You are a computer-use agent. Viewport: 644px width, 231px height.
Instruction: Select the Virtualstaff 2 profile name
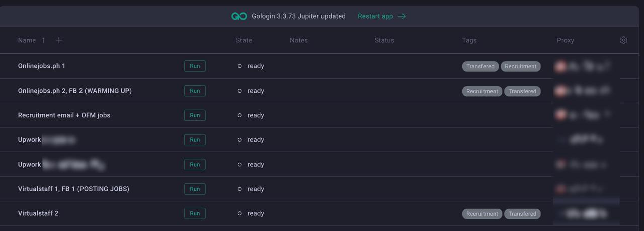pos(38,213)
